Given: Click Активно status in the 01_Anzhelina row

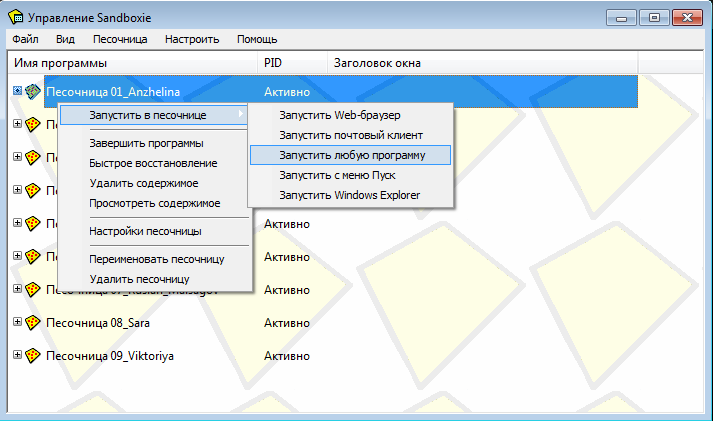Looking at the screenshot, I should coord(287,92).
